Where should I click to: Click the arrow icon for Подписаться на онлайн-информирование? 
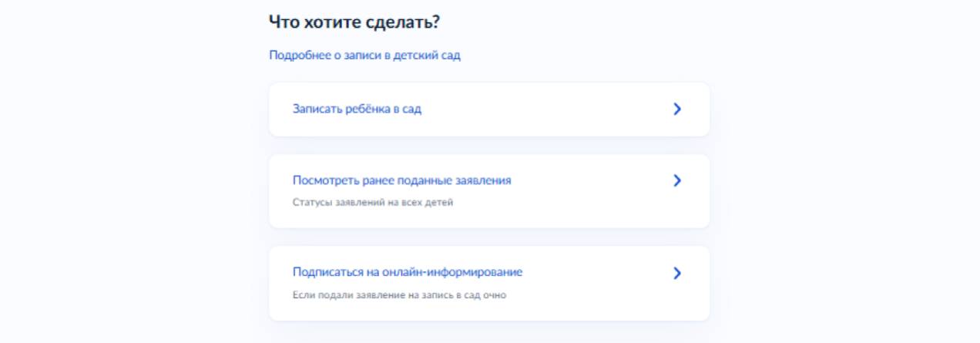[677, 273]
